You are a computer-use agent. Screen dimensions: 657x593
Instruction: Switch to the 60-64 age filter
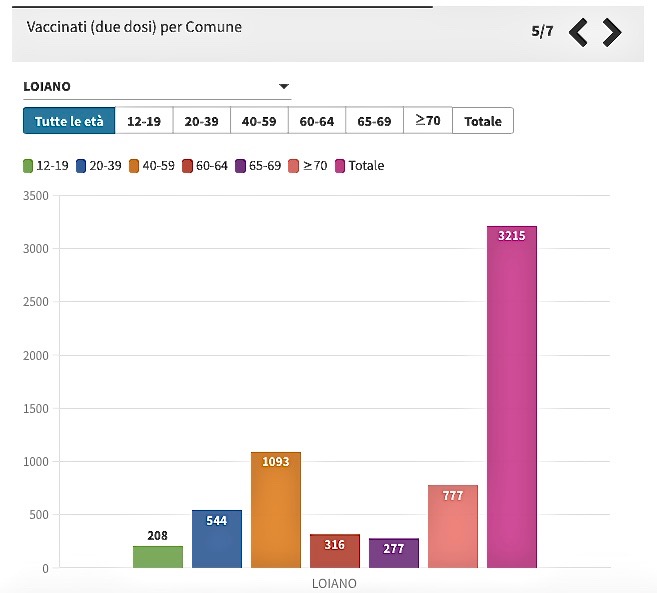(317, 121)
